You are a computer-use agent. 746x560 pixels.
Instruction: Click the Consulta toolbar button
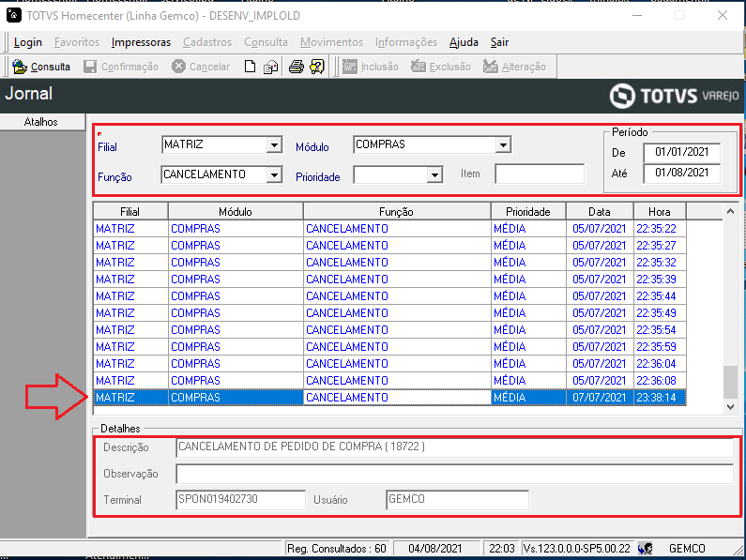[x=41, y=67]
